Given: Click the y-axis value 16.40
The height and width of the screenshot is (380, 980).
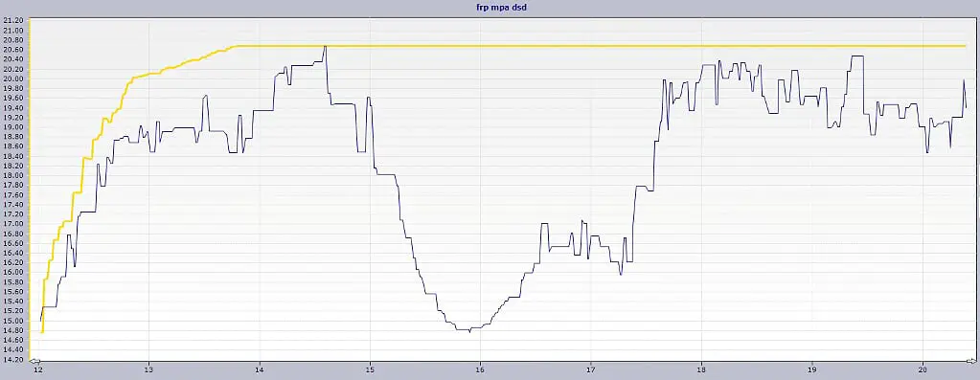Looking at the screenshot, I should coord(13,253).
